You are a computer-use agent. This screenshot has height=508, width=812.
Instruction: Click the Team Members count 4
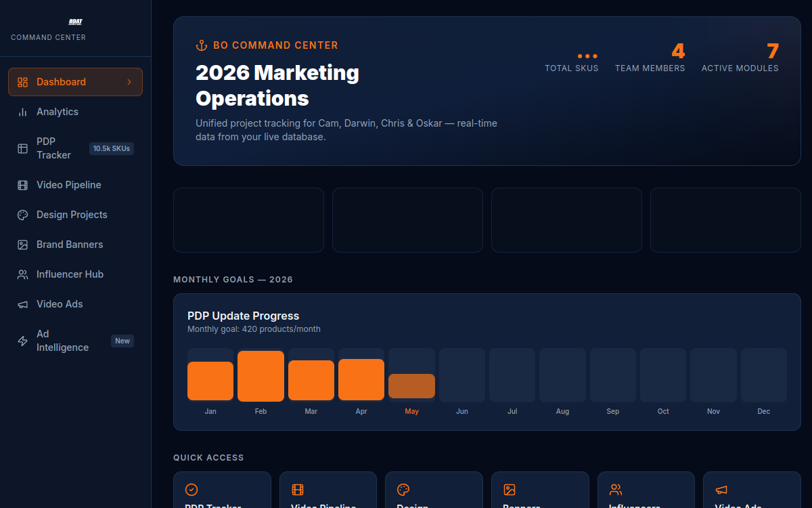pyautogui.click(x=678, y=51)
